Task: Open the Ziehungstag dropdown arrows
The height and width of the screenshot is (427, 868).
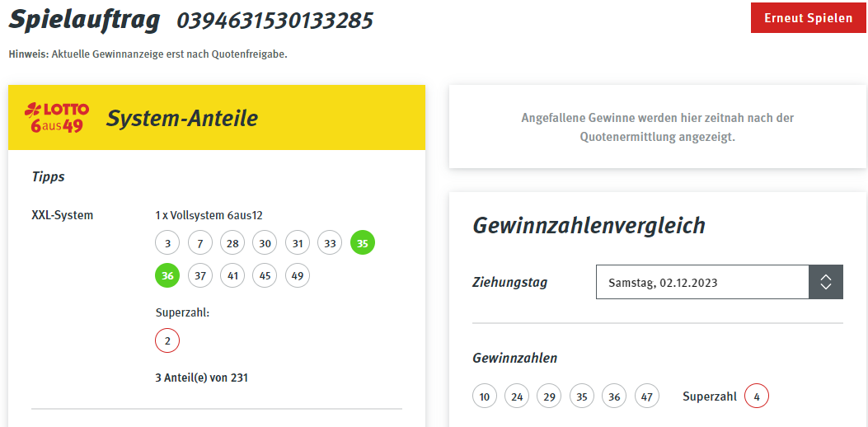Action: tap(826, 282)
